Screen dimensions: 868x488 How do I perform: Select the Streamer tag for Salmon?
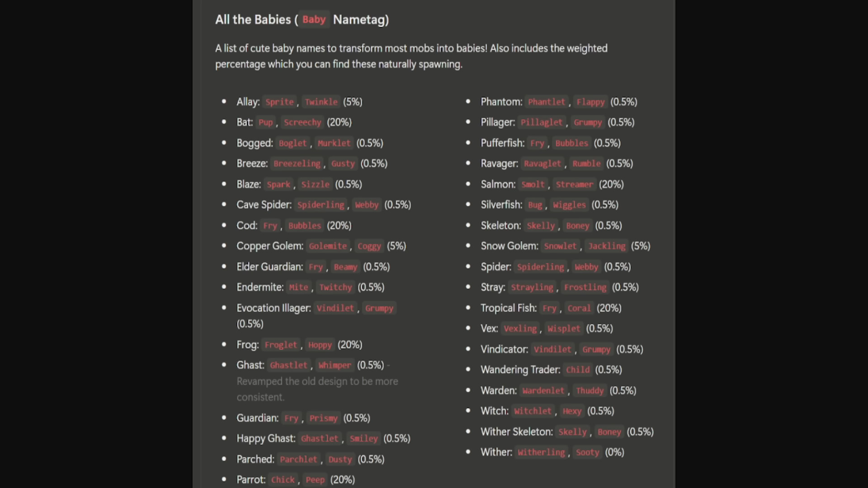[x=574, y=184]
